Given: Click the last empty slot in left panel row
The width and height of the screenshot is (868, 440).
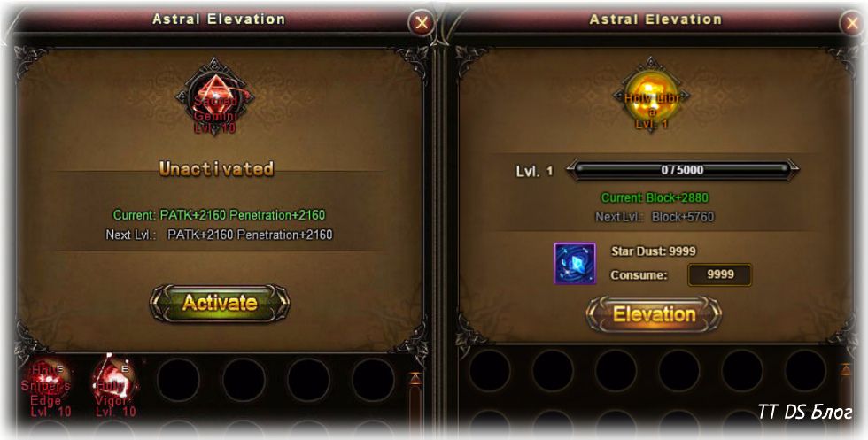Looking at the screenshot, I should [373, 380].
